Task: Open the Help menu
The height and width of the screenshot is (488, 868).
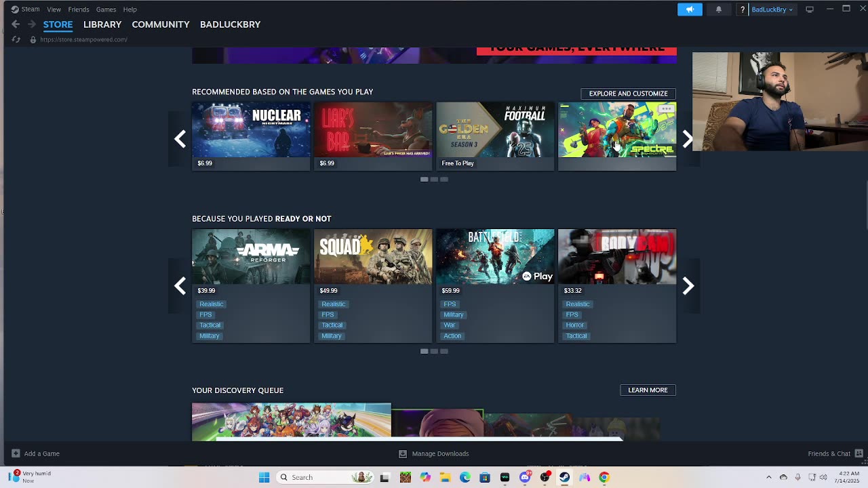Action: click(130, 9)
